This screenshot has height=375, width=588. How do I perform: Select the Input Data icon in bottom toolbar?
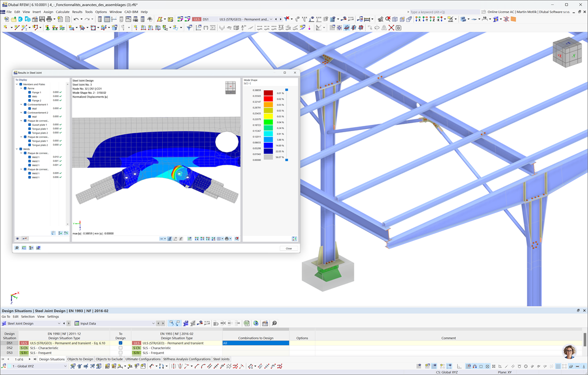click(154, 323)
